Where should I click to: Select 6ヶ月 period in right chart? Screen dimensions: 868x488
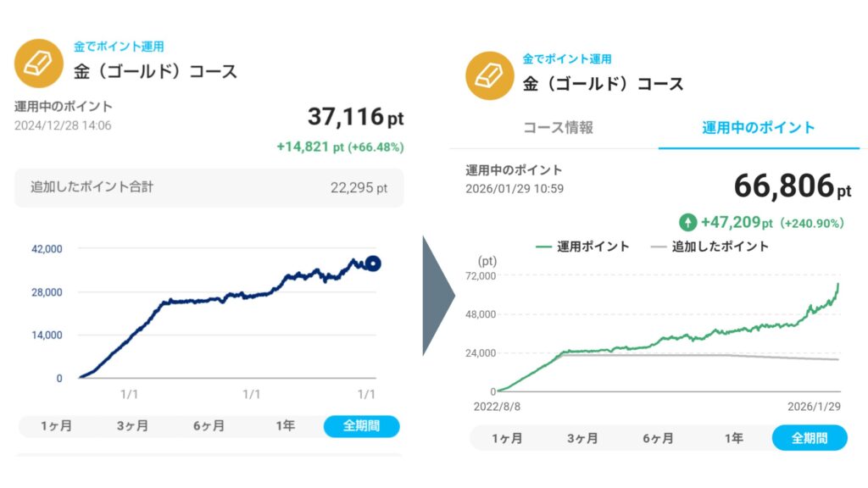coord(658,439)
